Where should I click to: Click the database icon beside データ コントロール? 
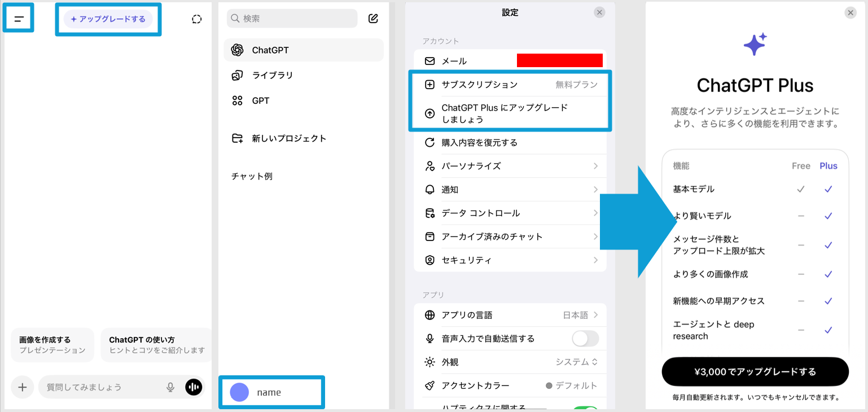(x=430, y=213)
